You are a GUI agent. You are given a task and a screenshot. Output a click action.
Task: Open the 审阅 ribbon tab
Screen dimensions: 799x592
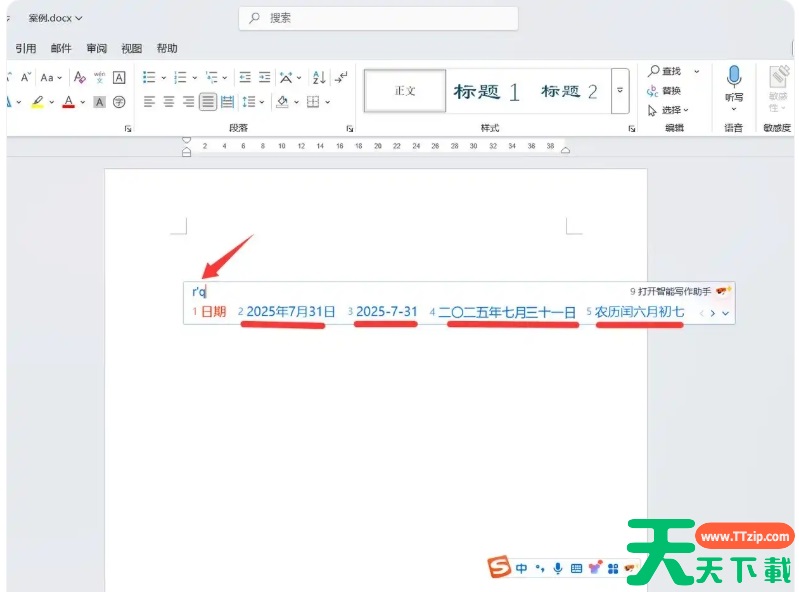pyautogui.click(x=96, y=48)
